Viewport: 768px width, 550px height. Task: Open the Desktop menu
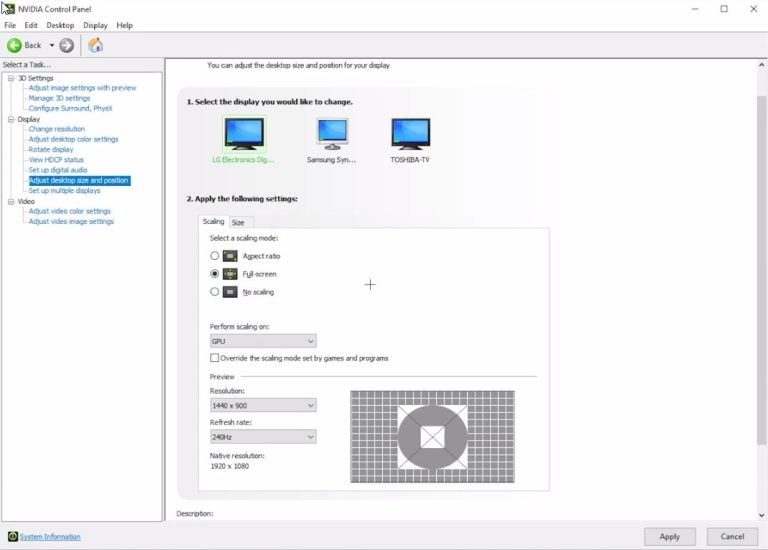pos(60,25)
